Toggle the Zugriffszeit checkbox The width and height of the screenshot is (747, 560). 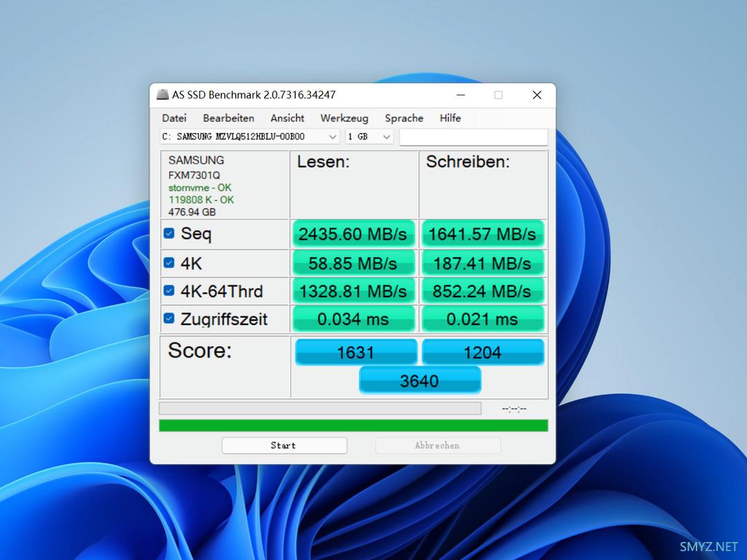click(x=169, y=319)
